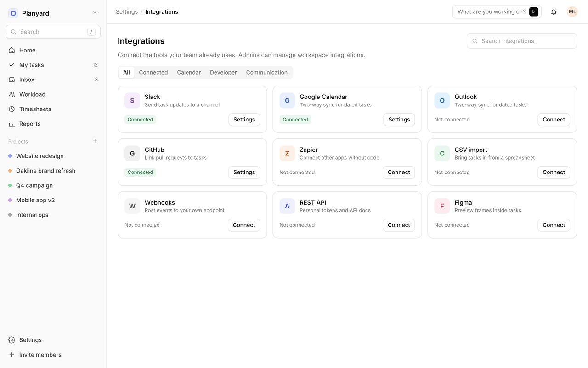This screenshot has width=588, height=368.
Task: Connect the Webhooks integration
Action: [244, 225]
